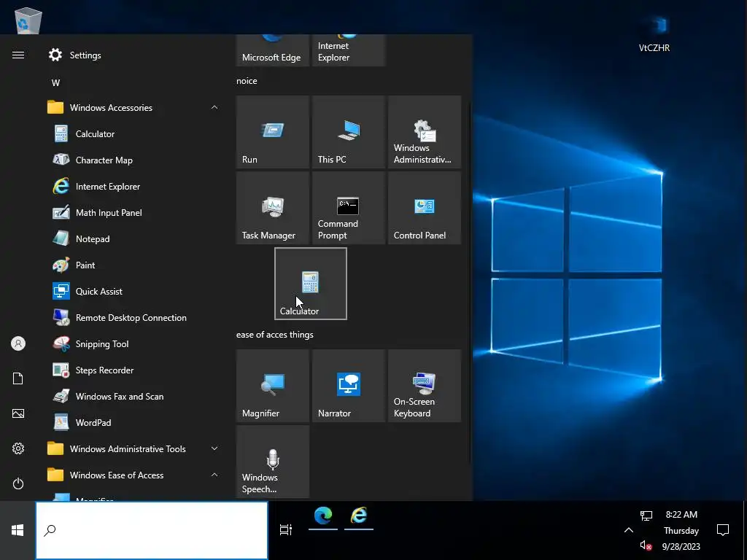The width and height of the screenshot is (747, 560).
Task: Open Microsoft Edge from the taskbar
Action: point(323,516)
